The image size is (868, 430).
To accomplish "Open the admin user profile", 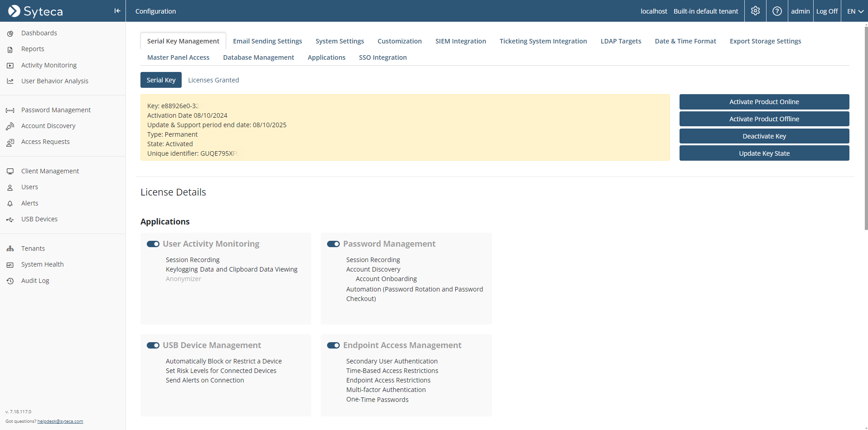I will pos(800,11).
